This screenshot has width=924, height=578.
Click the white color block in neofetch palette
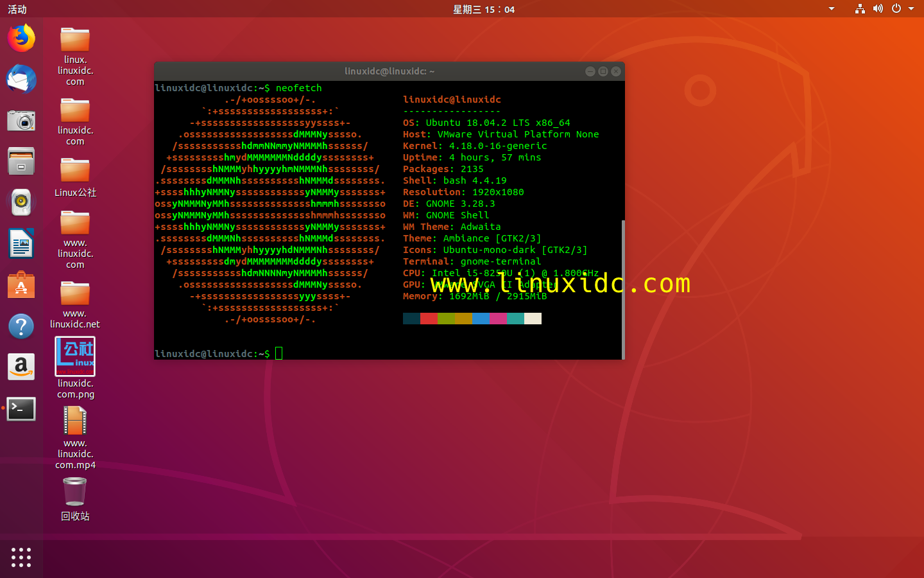[x=533, y=319]
